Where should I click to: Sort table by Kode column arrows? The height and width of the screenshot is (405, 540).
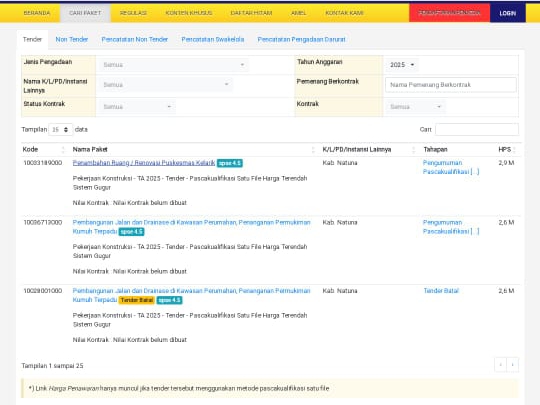pyautogui.click(x=63, y=149)
